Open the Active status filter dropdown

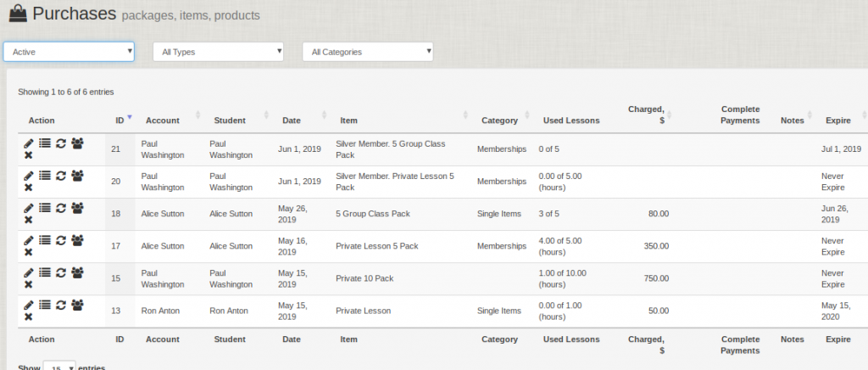pyautogui.click(x=69, y=52)
